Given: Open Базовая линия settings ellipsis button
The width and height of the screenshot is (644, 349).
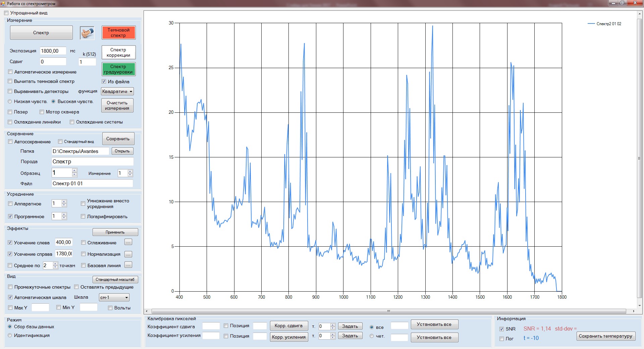Looking at the screenshot, I should tap(128, 265).
